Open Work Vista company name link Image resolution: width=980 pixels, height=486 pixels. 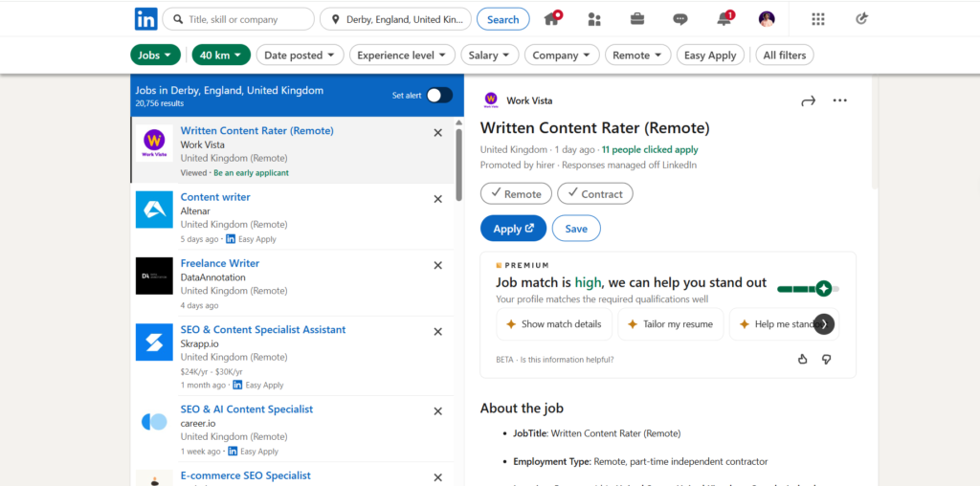click(529, 100)
